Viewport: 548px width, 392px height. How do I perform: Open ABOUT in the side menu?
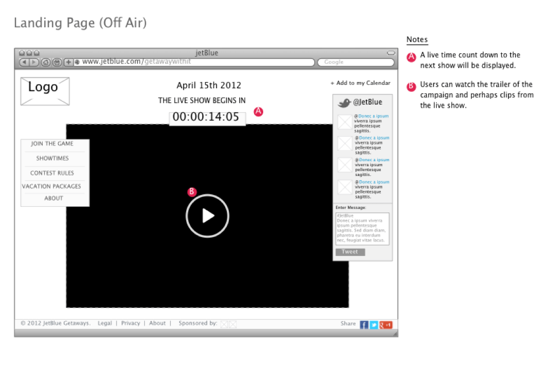pos(53,198)
